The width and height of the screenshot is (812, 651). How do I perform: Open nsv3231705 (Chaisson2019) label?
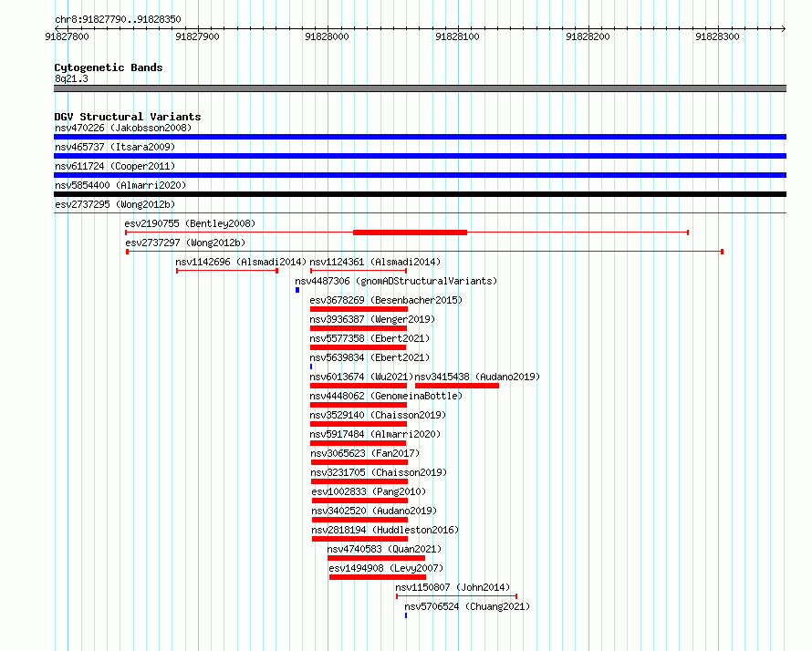click(379, 472)
